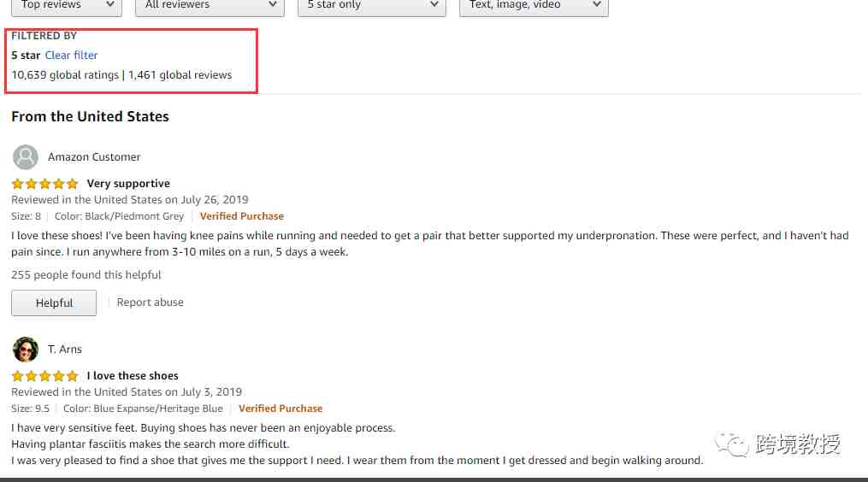
Task: Open T. Arns profile photo
Action: 26,350
